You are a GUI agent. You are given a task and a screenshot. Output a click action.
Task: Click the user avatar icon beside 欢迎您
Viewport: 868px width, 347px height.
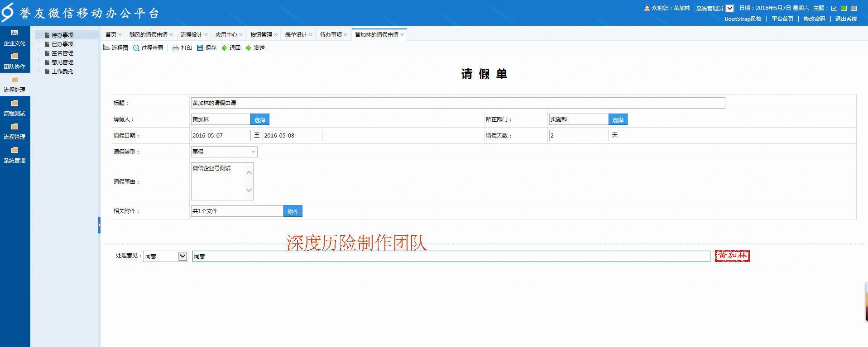(647, 8)
